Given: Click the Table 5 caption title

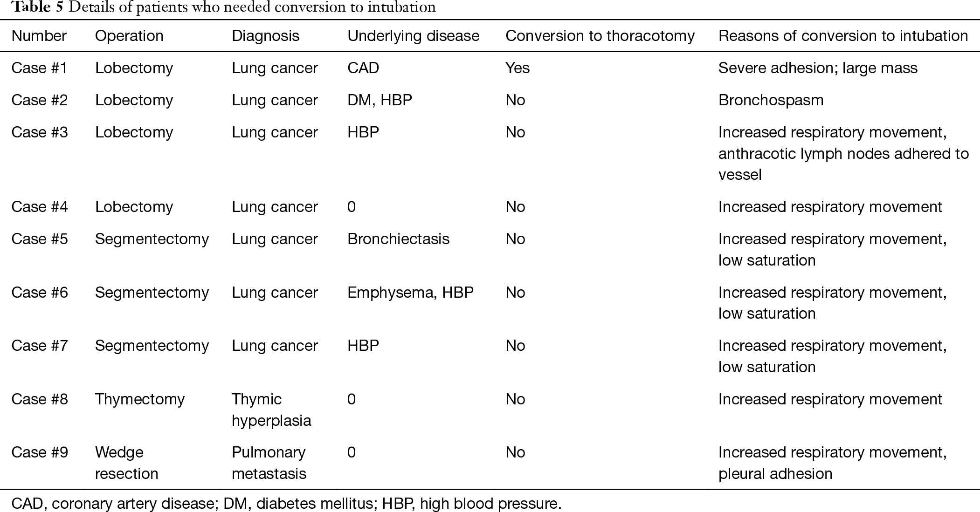Looking at the screenshot, I should (x=224, y=7).
